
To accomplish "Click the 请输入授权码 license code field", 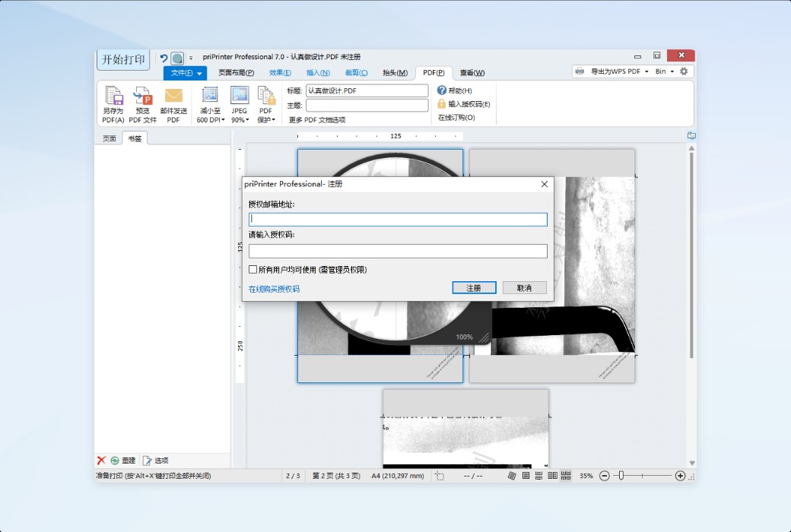I will point(398,251).
